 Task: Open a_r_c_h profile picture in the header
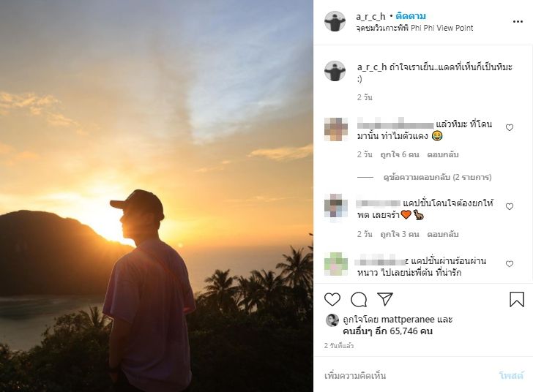click(335, 22)
